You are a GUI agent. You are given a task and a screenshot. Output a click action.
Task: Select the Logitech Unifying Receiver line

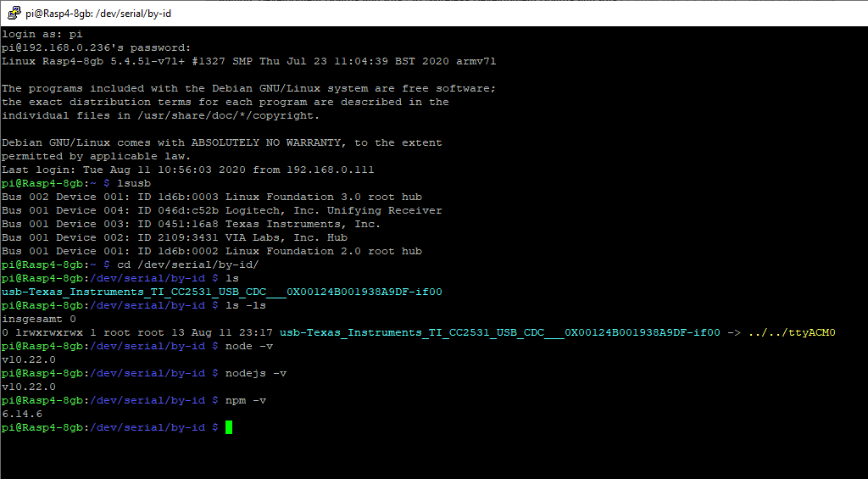coord(222,210)
